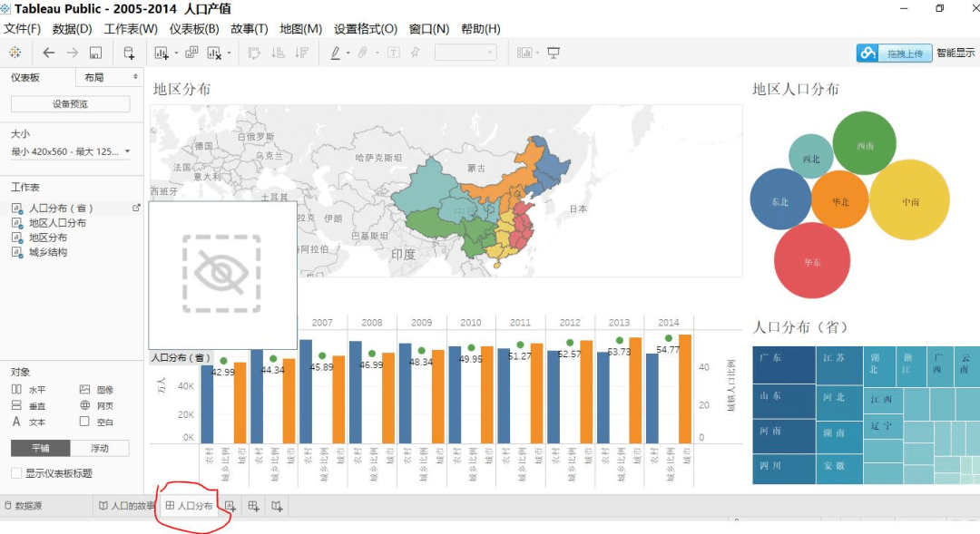Select the 平铺 tiled mode
The height and width of the screenshot is (534, 980).
[x=41, y=448]
